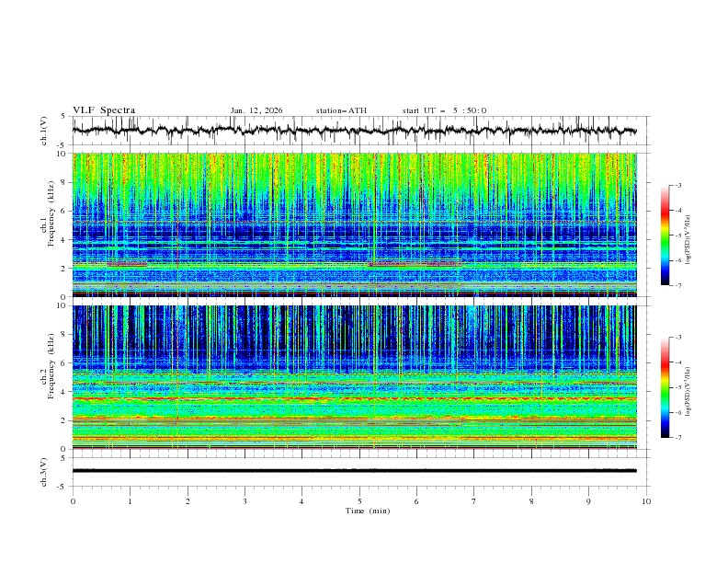Screen dimensions: 728x563
Task: Click the upper "log(PSD)(V²/Hz)" colorbar label
Action: (x=688, y=240)
